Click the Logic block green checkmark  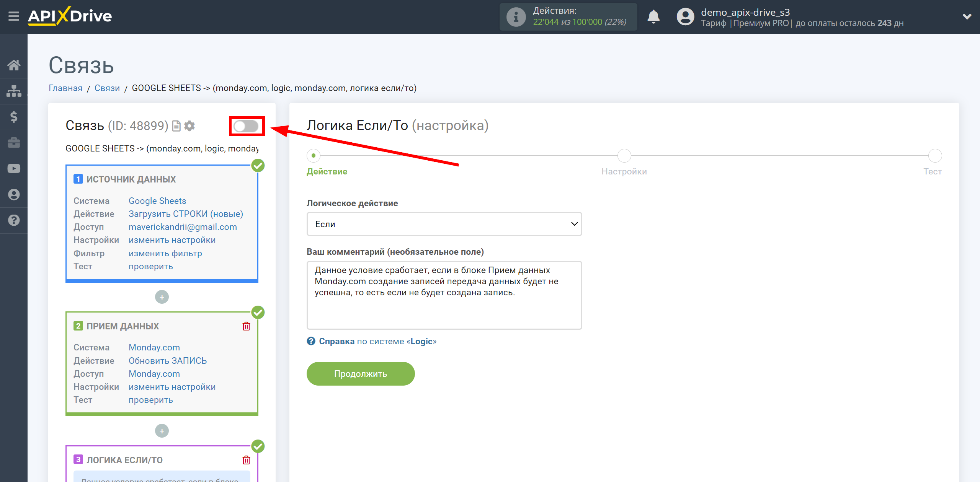tap(258, 446)
